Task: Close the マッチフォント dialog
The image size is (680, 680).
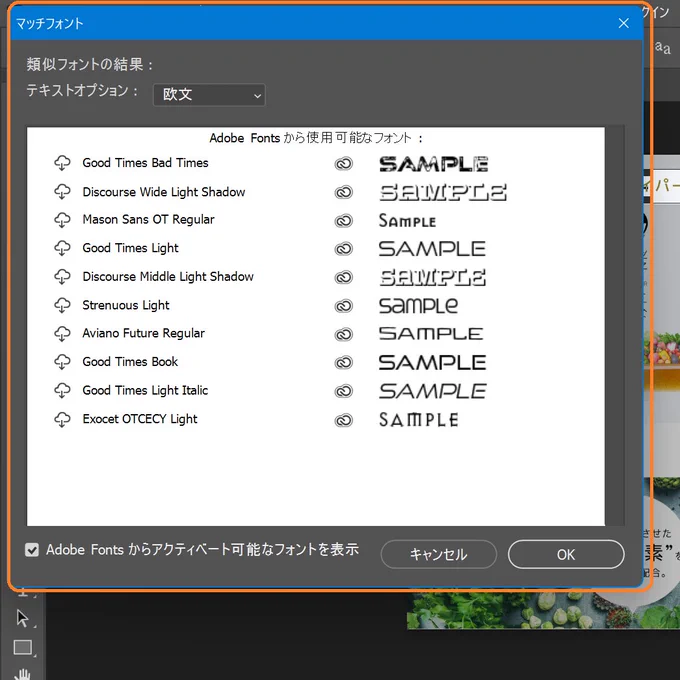Action: pos(624,23)
